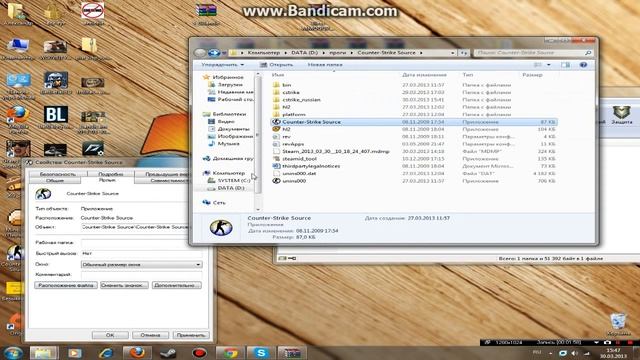
Task: Sort files by the Размер column
Action: (x=532, y=75)
